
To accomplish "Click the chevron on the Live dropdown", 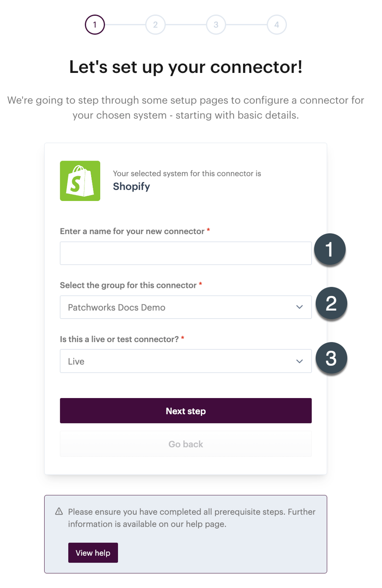I will (x=300, y=361).
